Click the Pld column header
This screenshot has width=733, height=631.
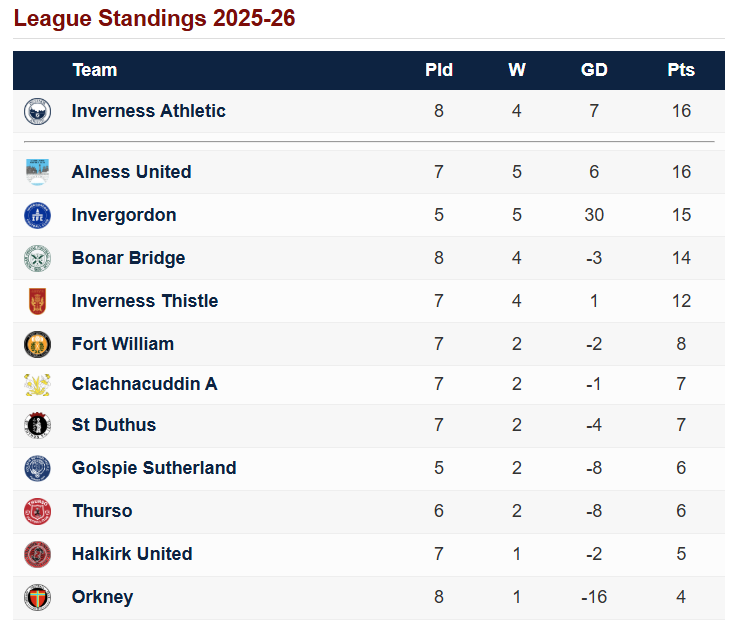439,70
